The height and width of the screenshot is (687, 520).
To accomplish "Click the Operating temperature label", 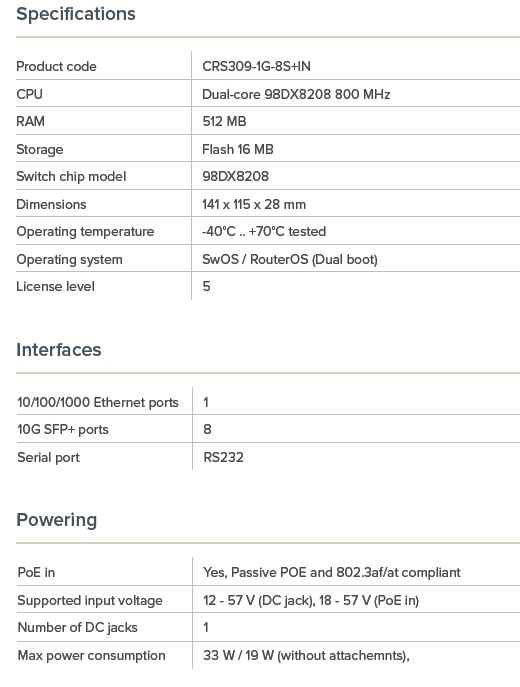I will [x=85, y=231].
